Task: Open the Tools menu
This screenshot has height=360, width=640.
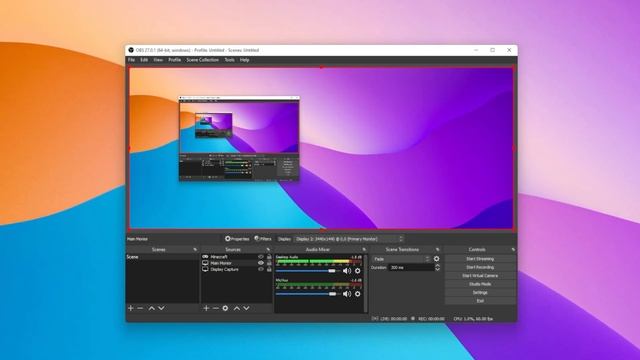Action: (229, 60)
